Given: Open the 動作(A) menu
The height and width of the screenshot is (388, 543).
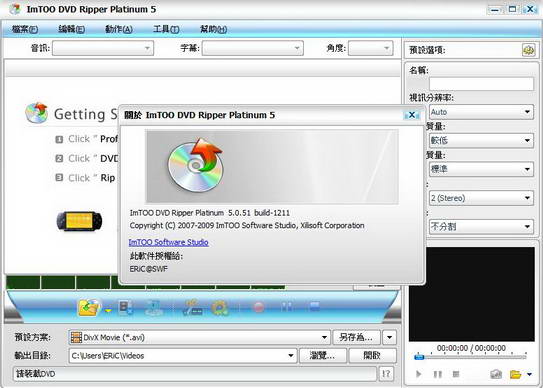Looking at the screenshot, I should tap(119, 29).
